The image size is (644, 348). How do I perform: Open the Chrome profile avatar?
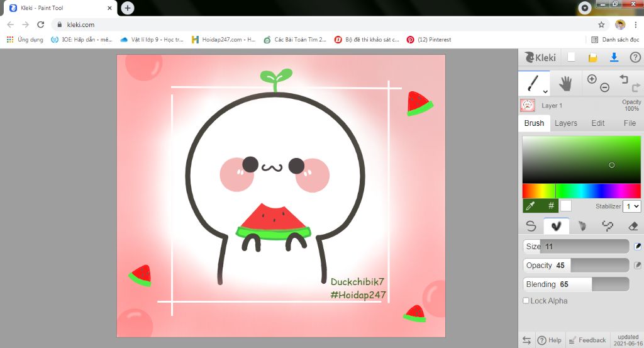(x=620, y=25)
